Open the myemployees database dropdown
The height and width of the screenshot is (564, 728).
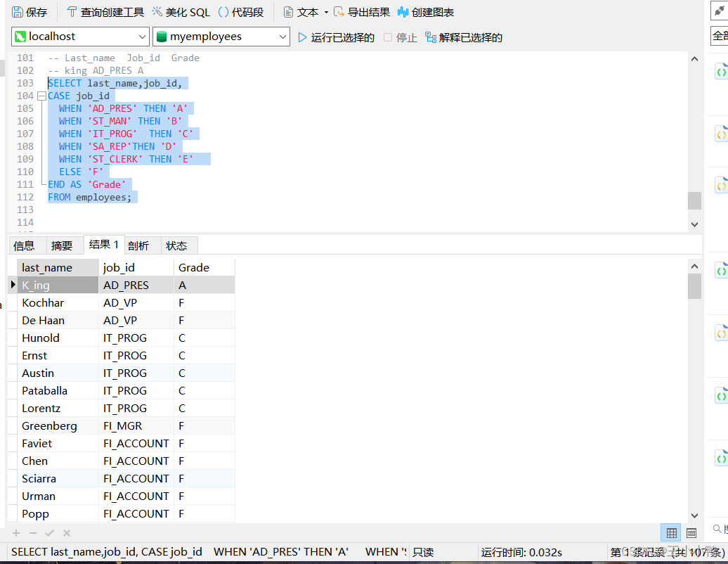(x=221, y=37)
